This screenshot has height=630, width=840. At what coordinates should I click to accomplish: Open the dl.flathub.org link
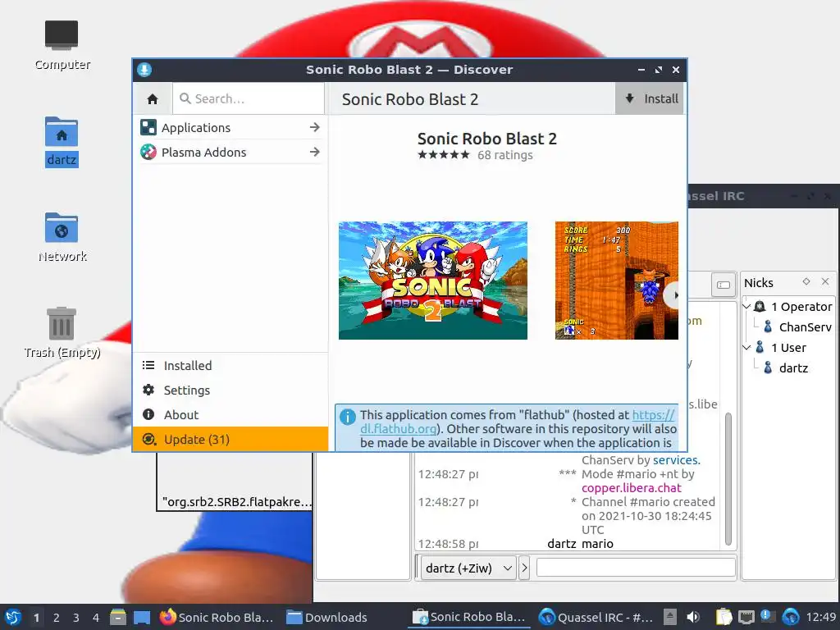(x=399, y=428)
